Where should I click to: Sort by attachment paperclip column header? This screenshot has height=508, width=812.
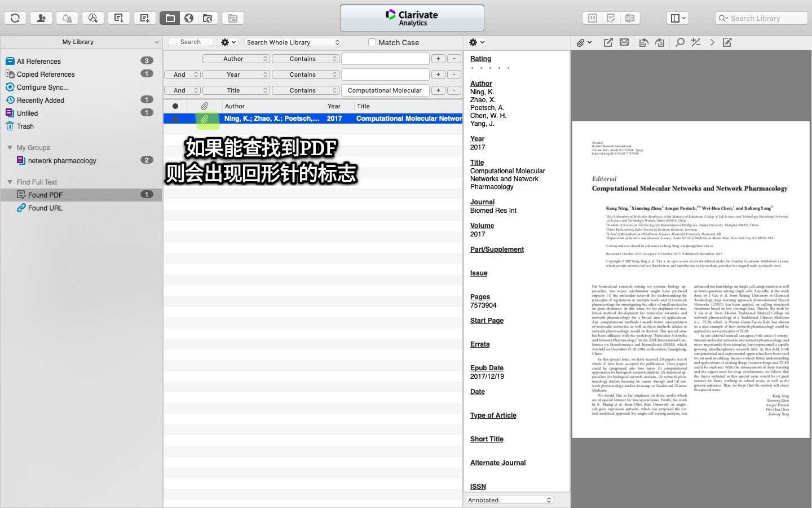coord(204,106)
